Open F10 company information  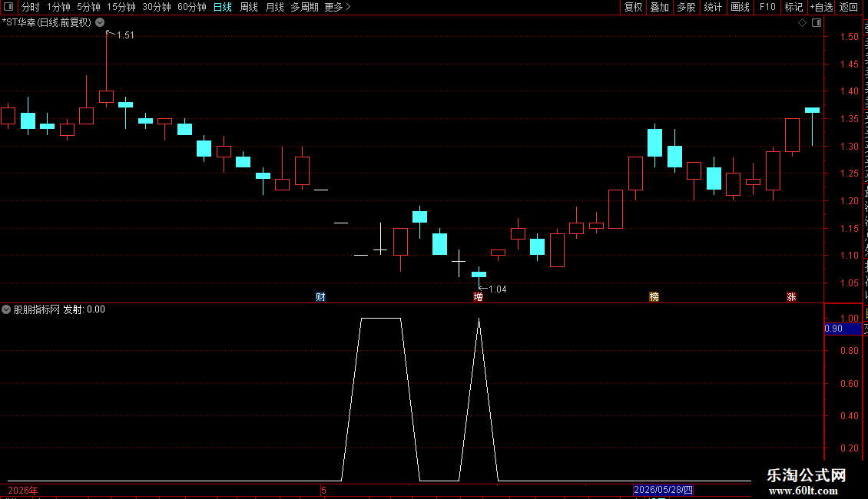(x=767, y=7)
